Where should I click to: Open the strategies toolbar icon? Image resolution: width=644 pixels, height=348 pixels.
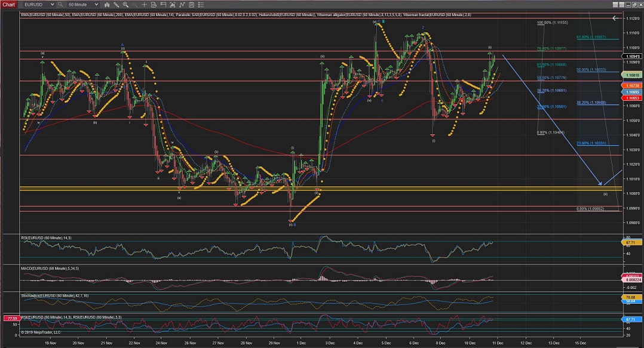191,5
